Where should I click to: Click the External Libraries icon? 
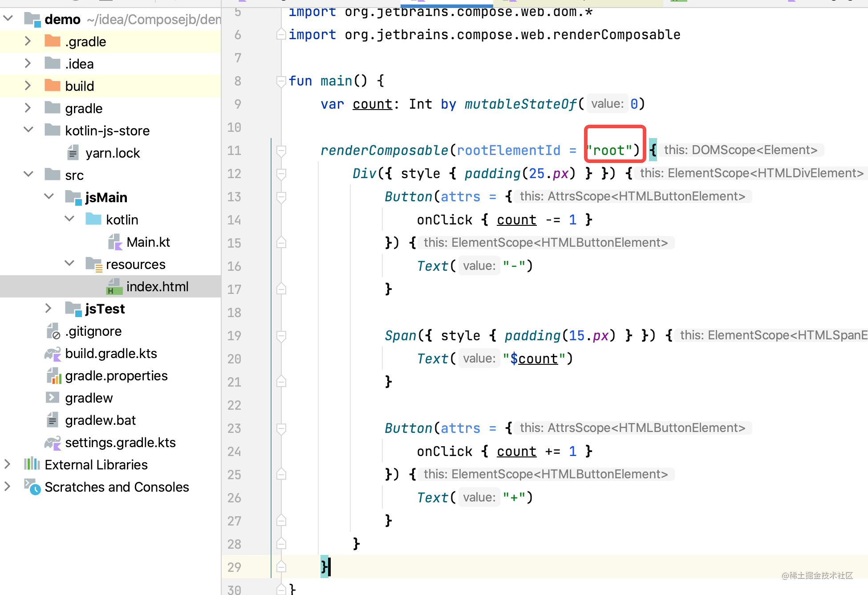32,464
